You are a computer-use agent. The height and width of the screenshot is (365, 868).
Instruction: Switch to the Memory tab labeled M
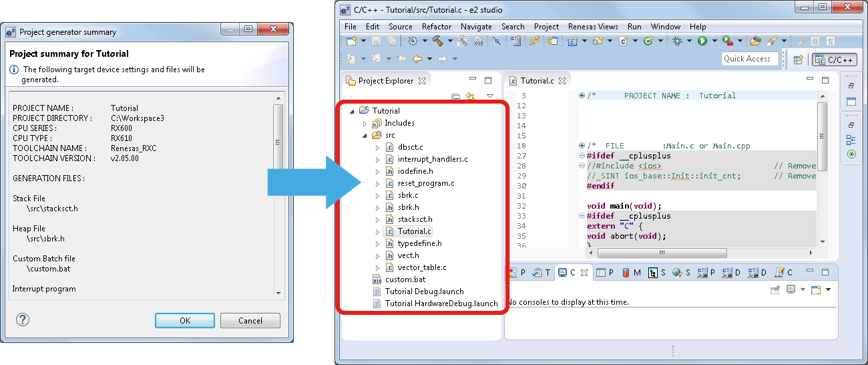click(x=632, y=273)
